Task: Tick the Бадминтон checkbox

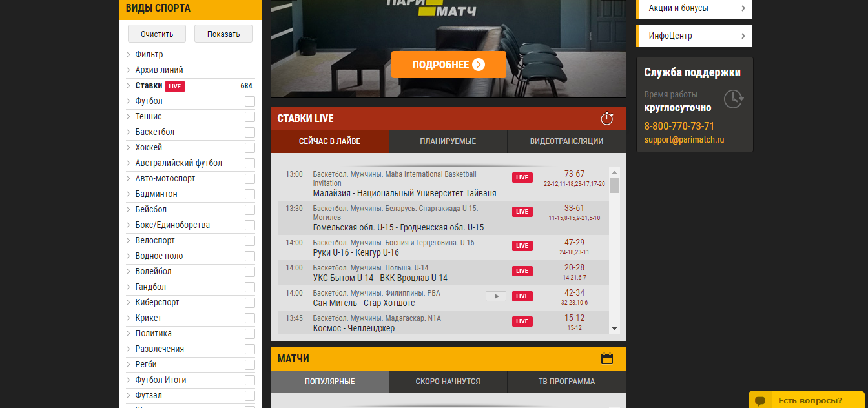Action: (250, 194)
